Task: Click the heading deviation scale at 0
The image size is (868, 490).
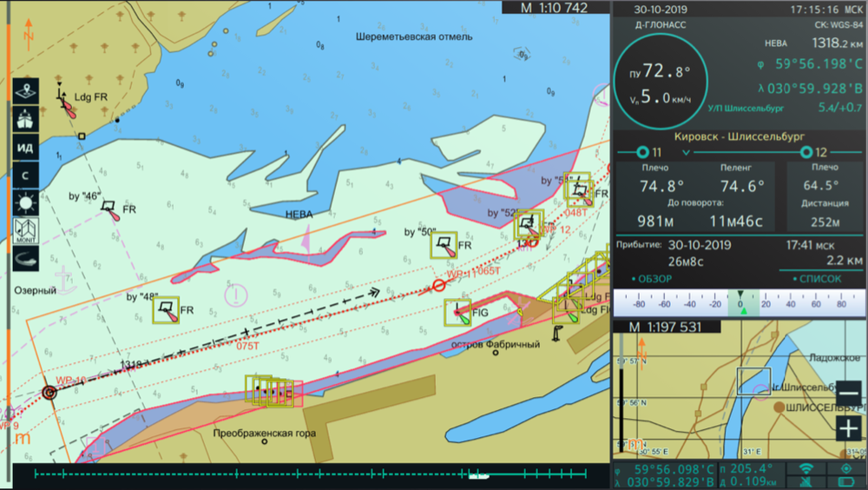Action: point(740,304)
